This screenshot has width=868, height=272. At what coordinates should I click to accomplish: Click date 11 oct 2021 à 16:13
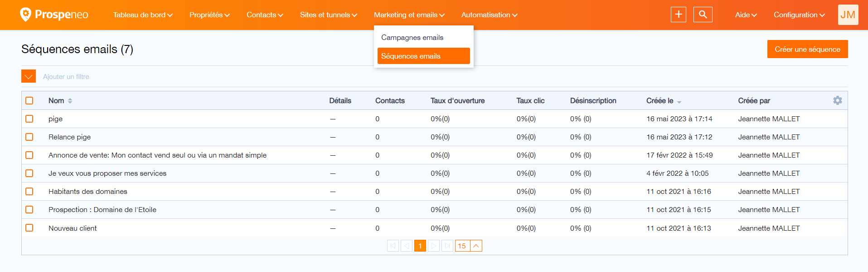(x=679, y=228)
